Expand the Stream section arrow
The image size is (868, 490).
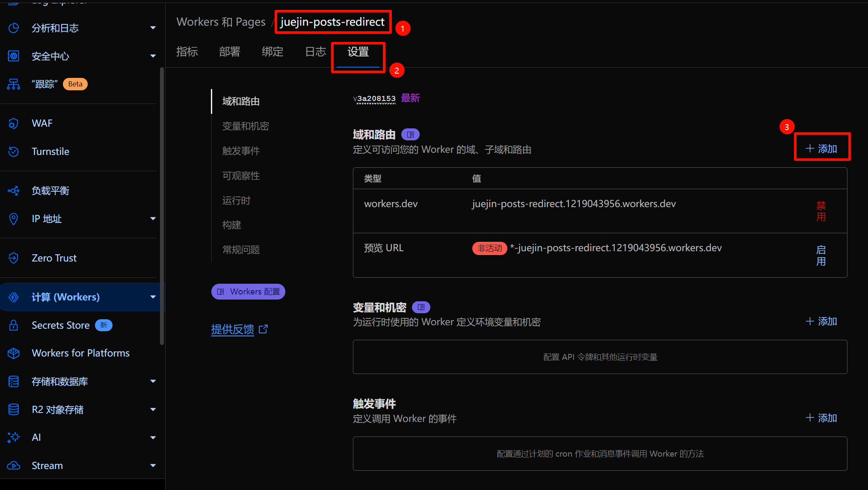[153, 466]
